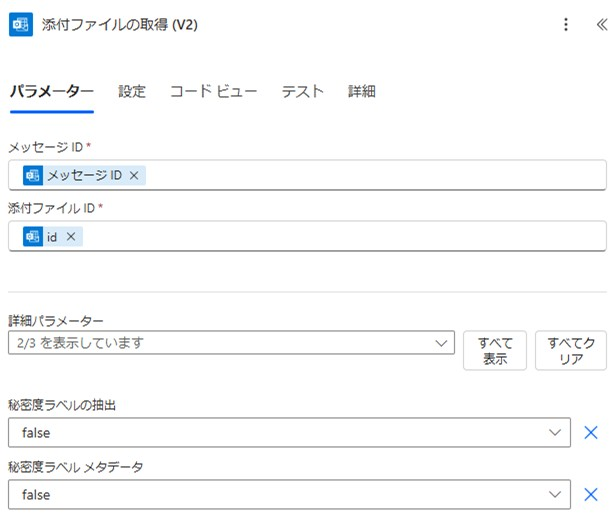This screenshot has width=616, height=525.
Task: Click the Outlook icon on メッセージ ID token
Action: click(33, 175)
